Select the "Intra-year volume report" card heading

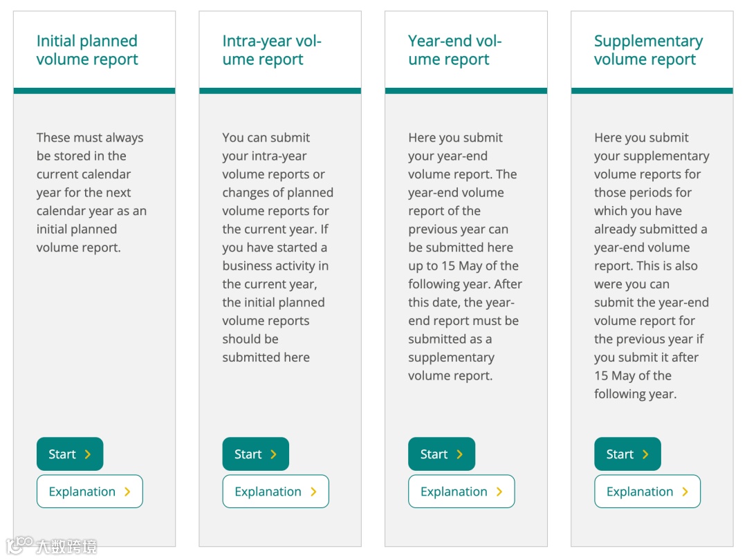click(272, 50)
